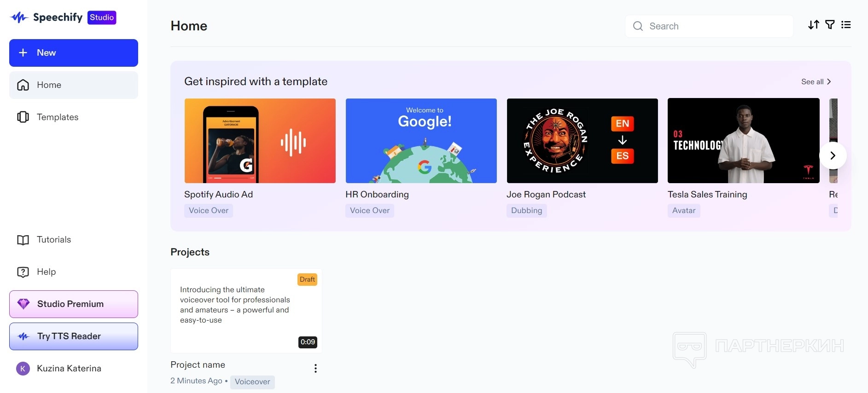The width and height of the screenshot is (868, 393).
Task: Click the Project name title
Action: (x=198, y=365)
